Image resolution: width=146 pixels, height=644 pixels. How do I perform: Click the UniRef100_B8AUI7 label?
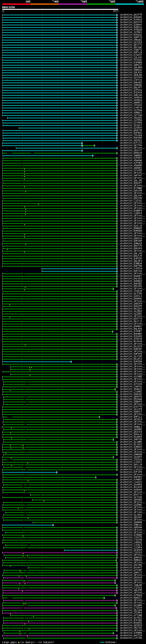[x=131, y=598]
